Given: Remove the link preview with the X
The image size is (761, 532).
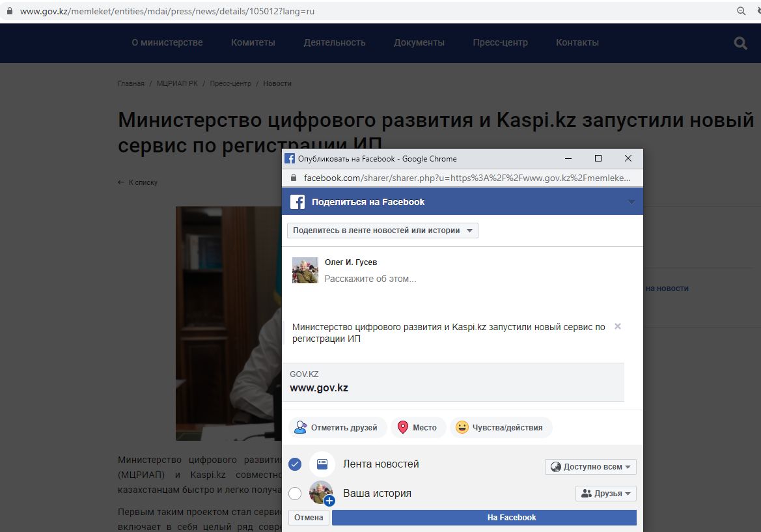Looking at the screenshot, I should point(618,326).
